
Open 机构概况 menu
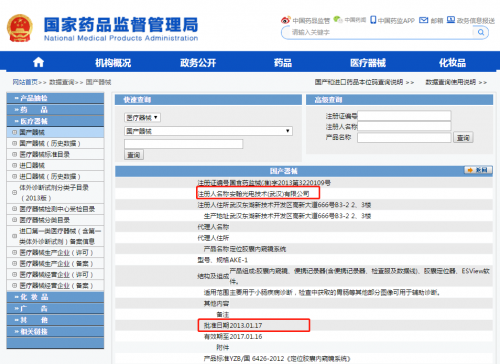[x=113, y=62]
